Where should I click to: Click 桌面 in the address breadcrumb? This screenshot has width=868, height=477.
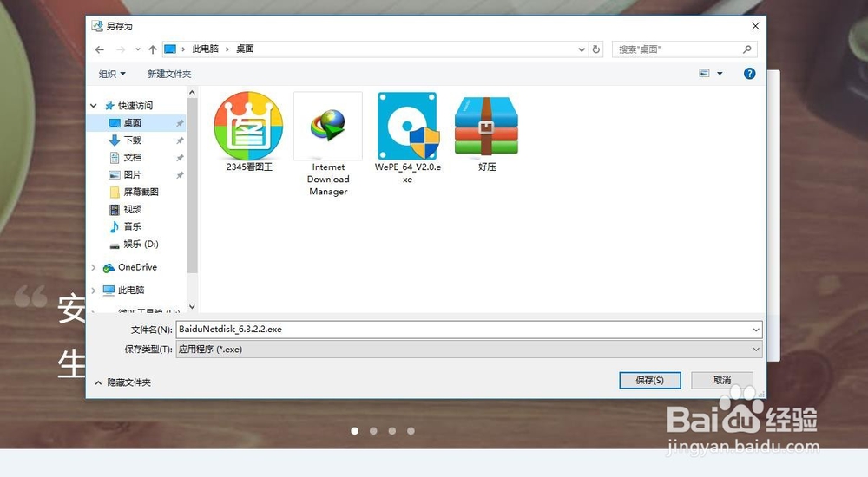coord(246,49)
